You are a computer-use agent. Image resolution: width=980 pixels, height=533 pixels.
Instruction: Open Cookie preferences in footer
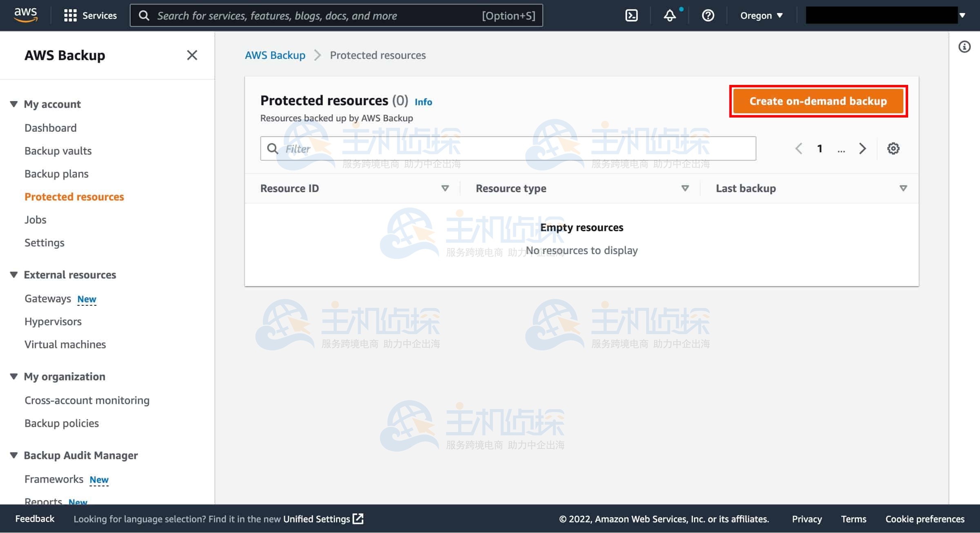(925, 519)
